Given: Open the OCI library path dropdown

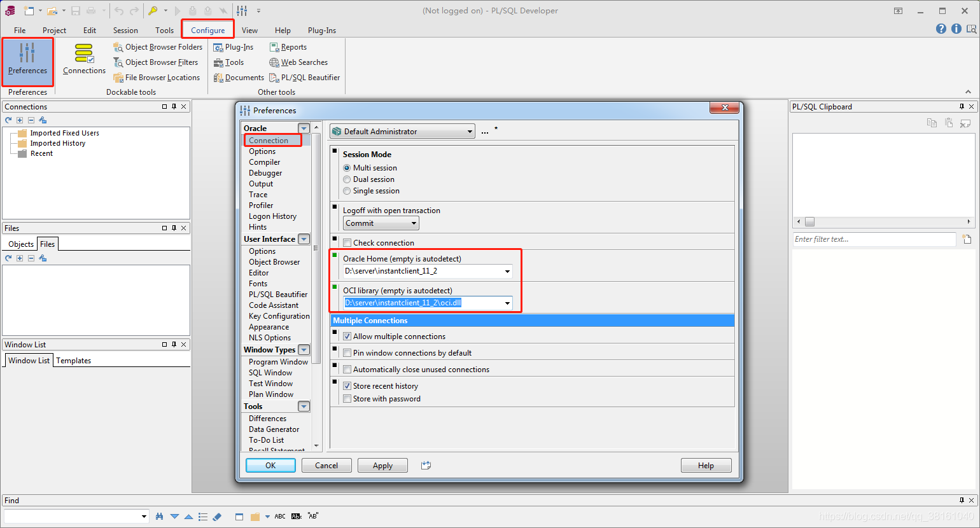Looking at the screenshot, I should pyautogui.click(x=507, y=303).
